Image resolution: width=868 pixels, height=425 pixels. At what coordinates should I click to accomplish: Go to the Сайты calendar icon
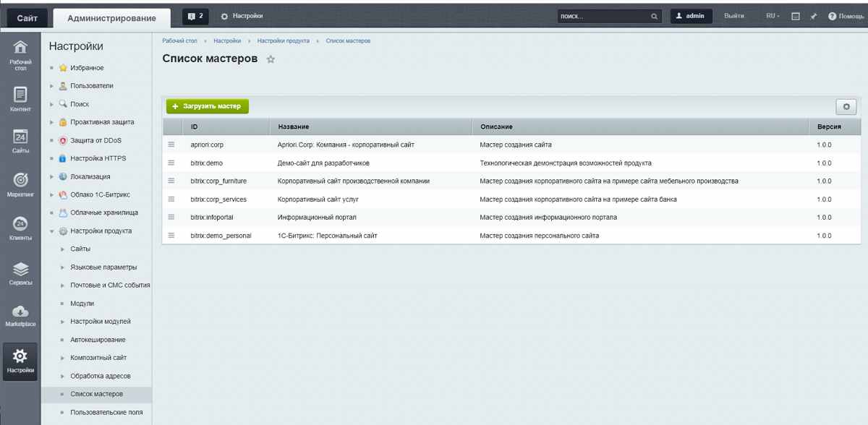pos(20,137)
